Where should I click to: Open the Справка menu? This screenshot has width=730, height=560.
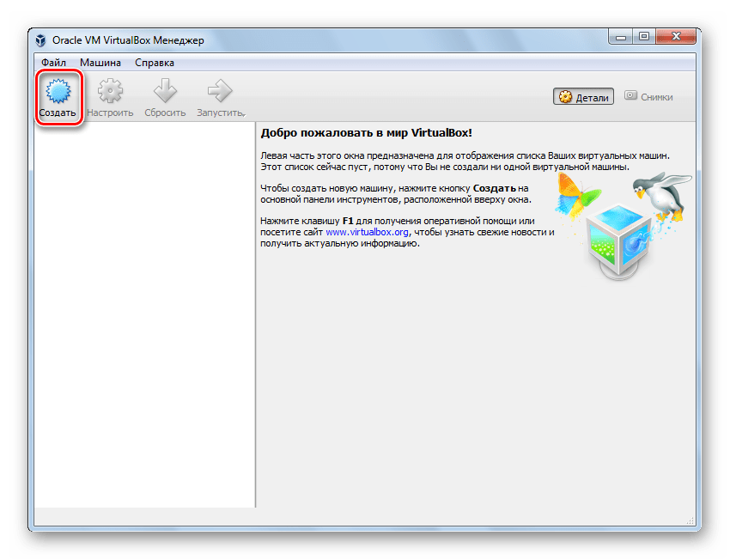coord(154,63)
